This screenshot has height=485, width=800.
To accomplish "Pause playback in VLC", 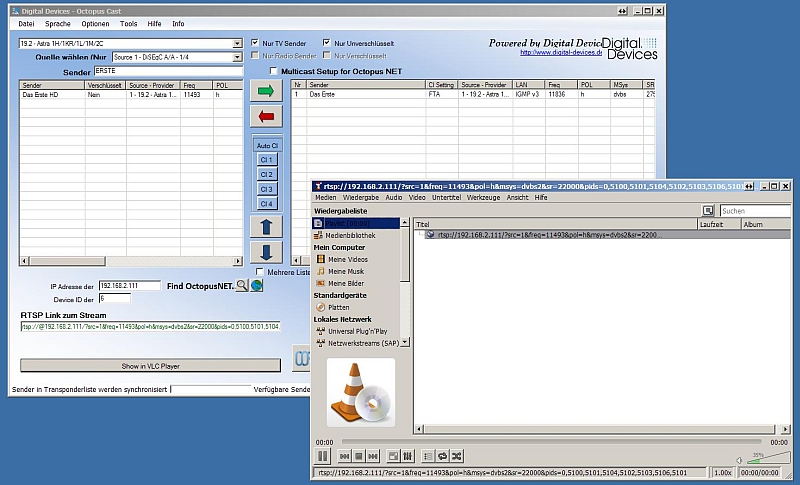I will tap(323, 456).
